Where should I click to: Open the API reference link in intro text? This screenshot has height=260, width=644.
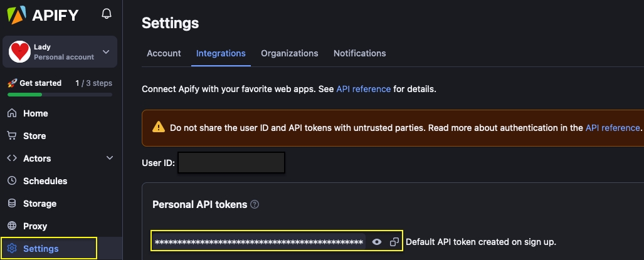tap(363, 89)
